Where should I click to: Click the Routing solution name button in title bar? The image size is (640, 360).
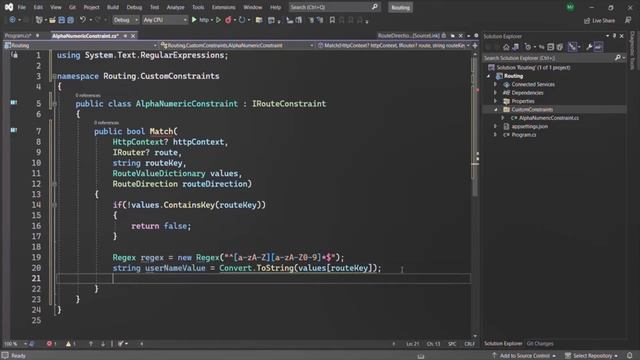tap(400, 7)
